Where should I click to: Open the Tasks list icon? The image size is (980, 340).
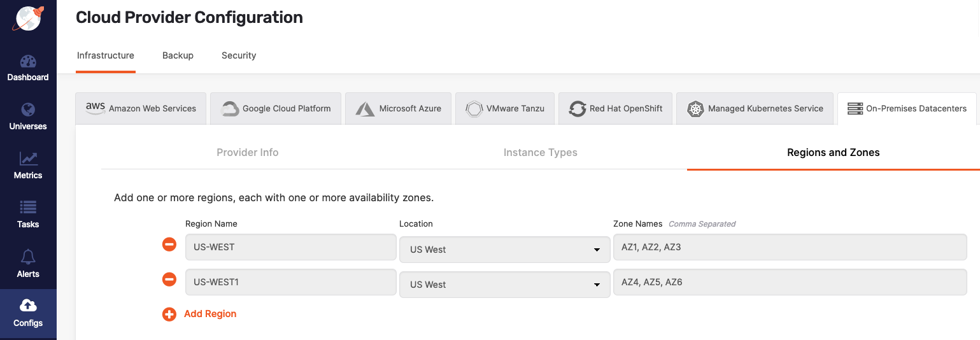(28, 208)
